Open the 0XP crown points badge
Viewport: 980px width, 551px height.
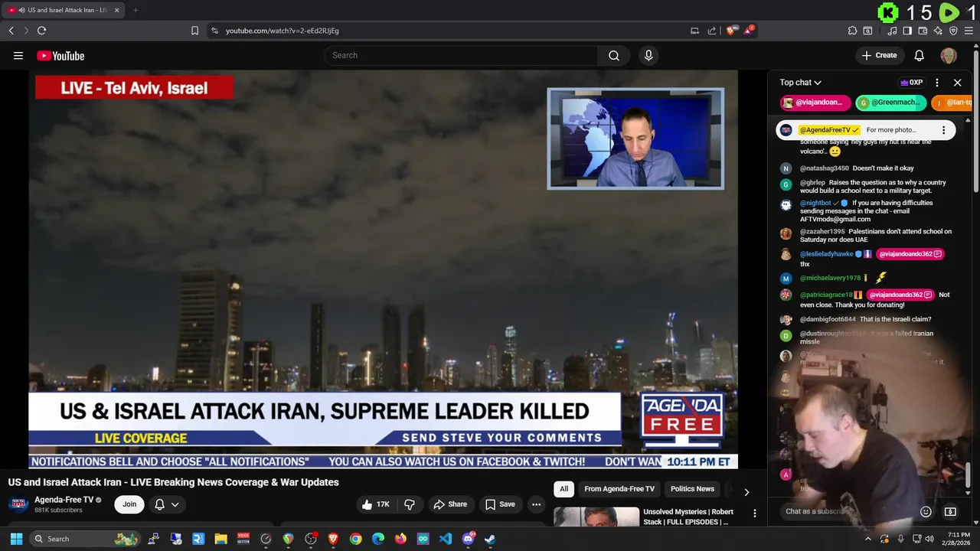pos(911,83)
